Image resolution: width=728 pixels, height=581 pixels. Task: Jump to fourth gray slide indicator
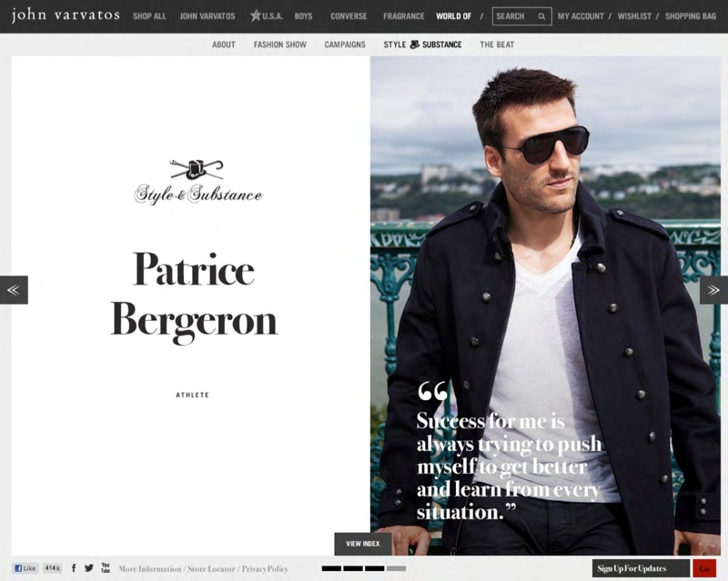click(396, 568)
